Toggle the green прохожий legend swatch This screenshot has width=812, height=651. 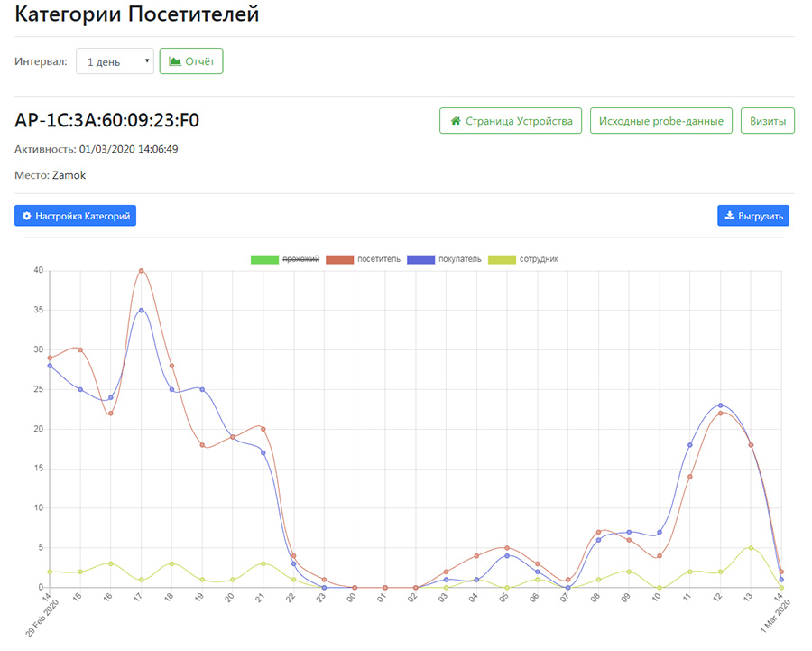click(x=264, y=259)
